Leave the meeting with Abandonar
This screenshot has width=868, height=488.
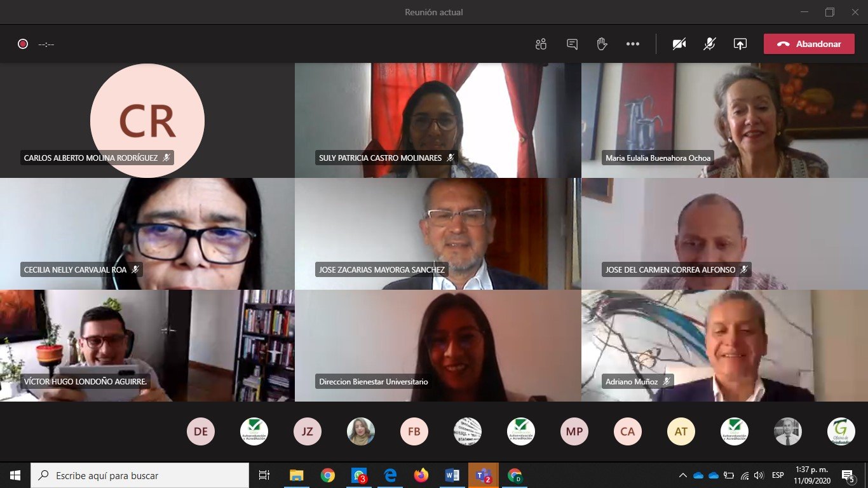pos(809,44)
